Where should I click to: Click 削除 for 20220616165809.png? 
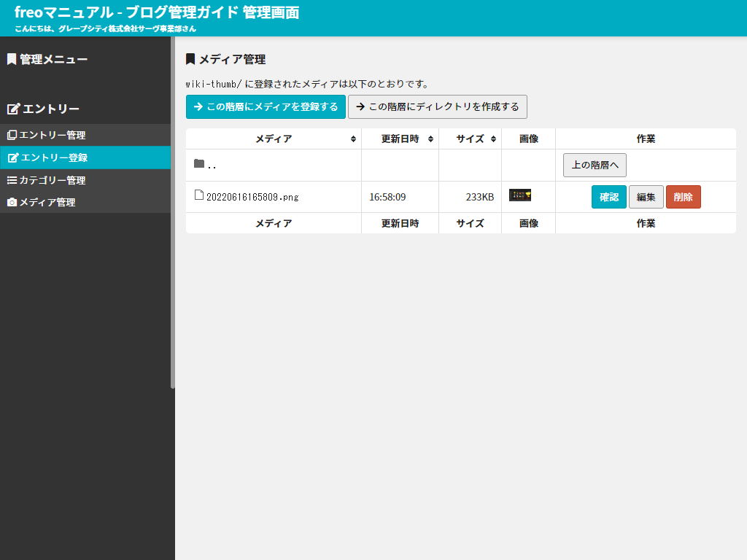point(683,197)
